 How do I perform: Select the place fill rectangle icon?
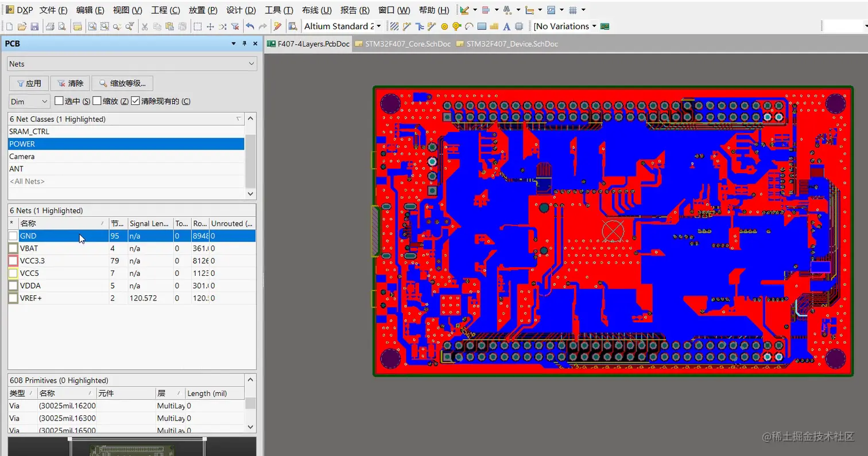coord(482,26)
